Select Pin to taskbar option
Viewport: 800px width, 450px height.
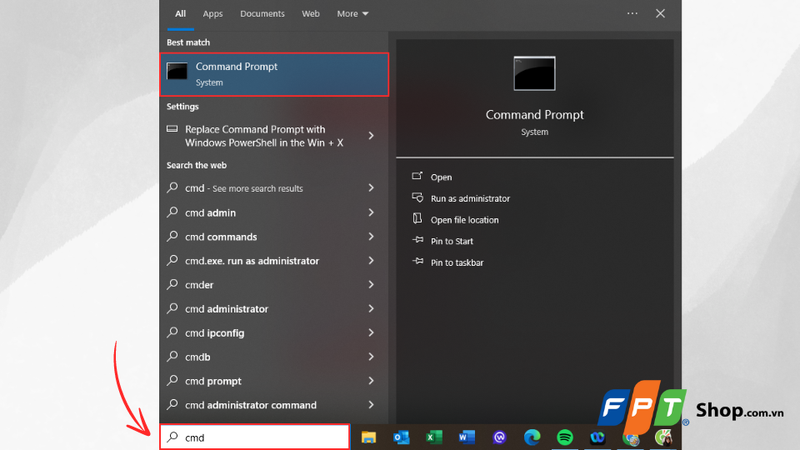pos(457,263)
